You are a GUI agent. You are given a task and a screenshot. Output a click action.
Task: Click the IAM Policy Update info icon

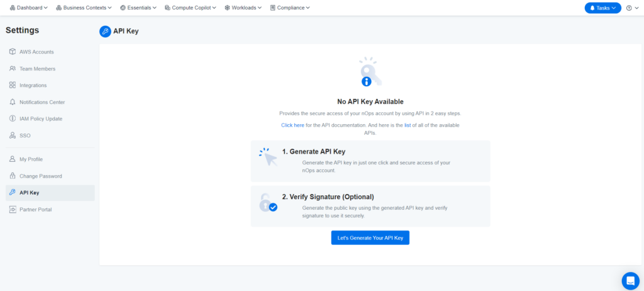click(x=13, y=118)
